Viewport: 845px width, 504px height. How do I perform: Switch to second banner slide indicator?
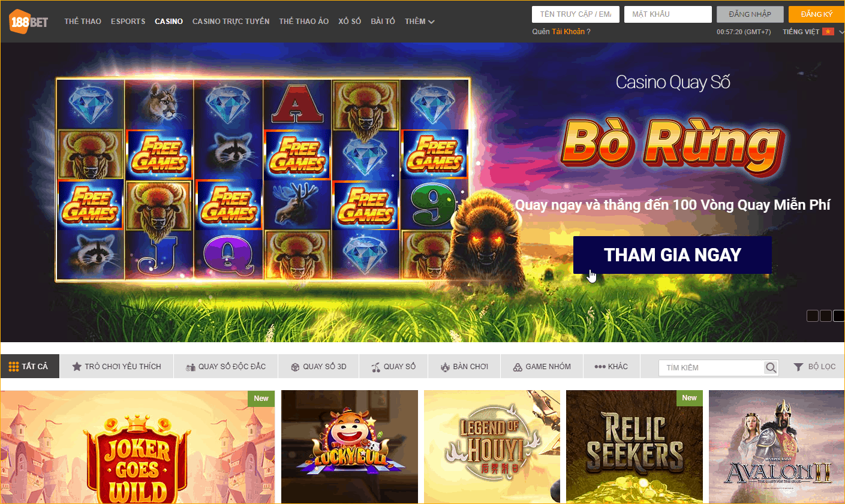pyautogui.click(x=826, y=316)
